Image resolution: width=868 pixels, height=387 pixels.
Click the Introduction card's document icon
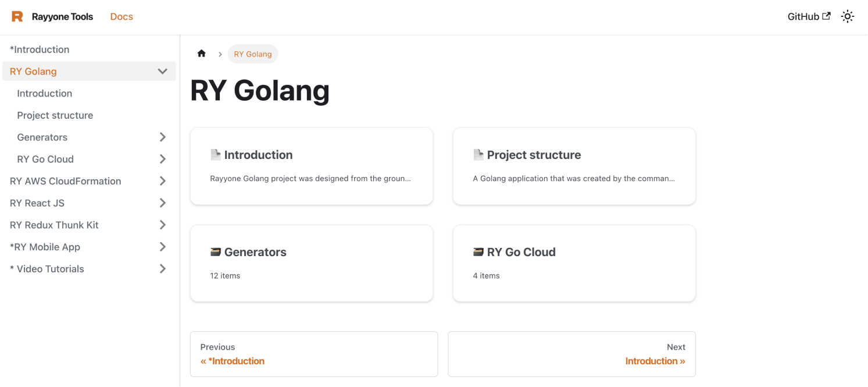pos(216,155)
